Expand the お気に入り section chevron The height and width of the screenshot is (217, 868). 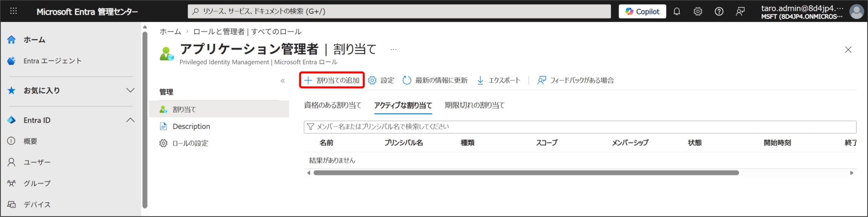tap(130, 90)
